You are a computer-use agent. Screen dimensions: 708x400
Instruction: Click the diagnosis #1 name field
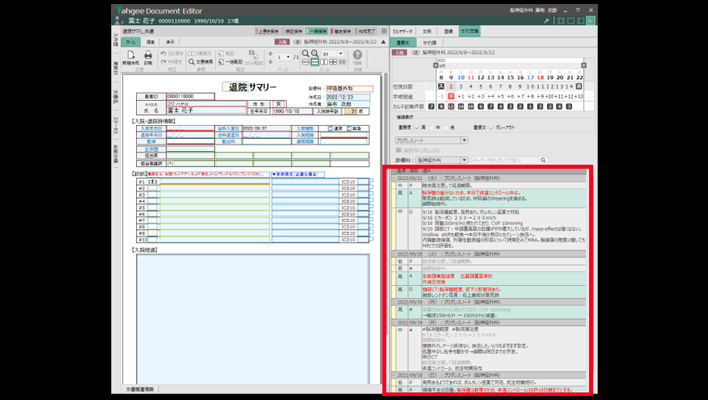(215, 181)
